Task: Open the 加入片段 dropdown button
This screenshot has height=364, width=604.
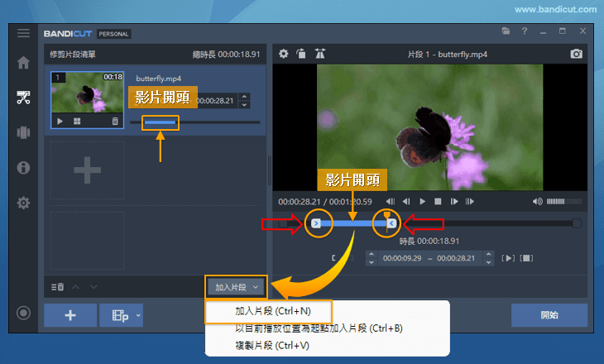Action: 236,287
